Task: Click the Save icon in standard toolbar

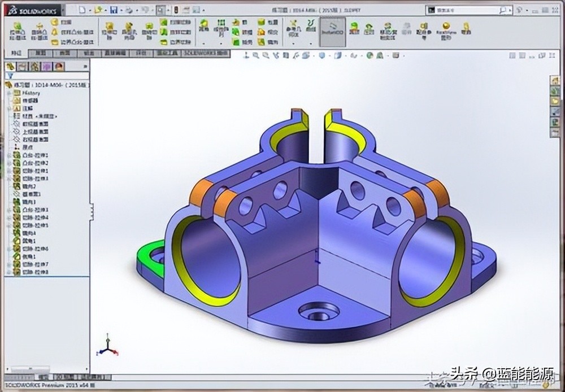Action: (113, 8)
